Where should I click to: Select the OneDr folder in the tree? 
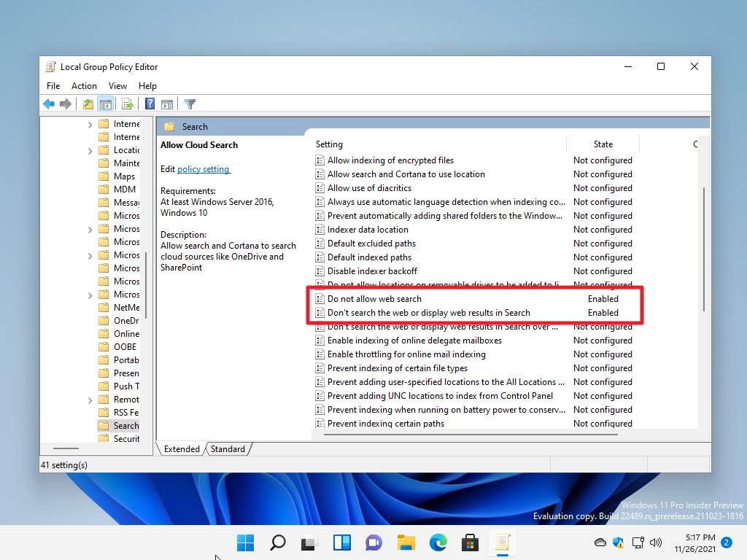click(119, 321)
